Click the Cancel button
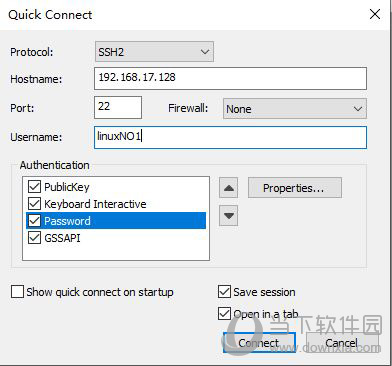The width and height of the screenshot is (392, 366). 342,342
